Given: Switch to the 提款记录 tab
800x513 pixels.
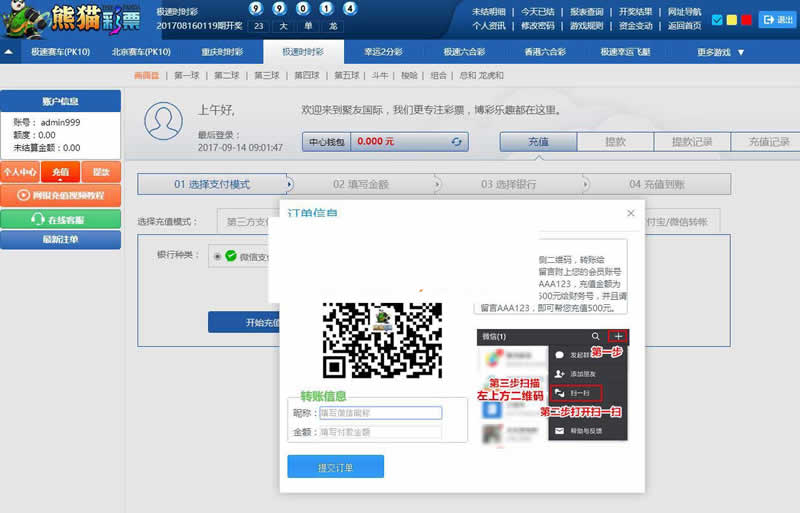Looking at the screenshot, I should [x=691, y=142].
